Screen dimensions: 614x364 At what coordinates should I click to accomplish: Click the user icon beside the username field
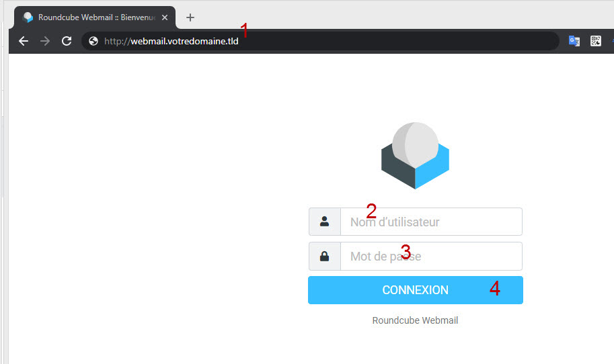(x=325, y=222)
